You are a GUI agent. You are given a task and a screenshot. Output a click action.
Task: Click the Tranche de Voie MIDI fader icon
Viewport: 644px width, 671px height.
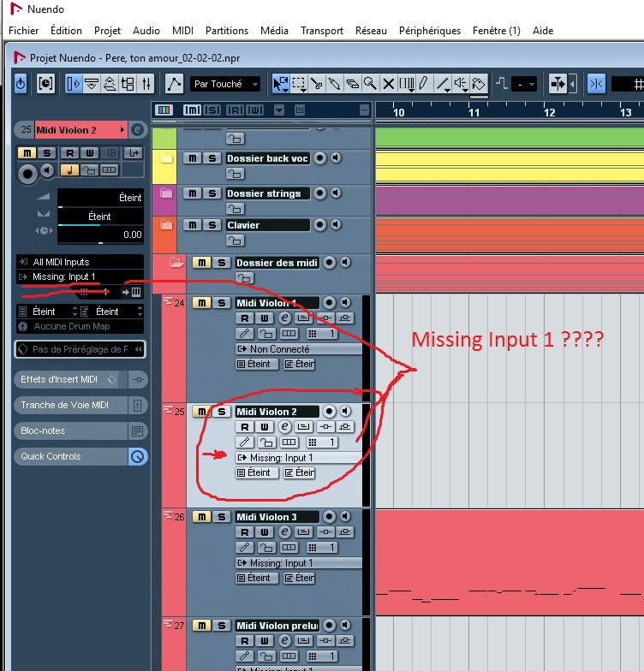tap(137, 406)
